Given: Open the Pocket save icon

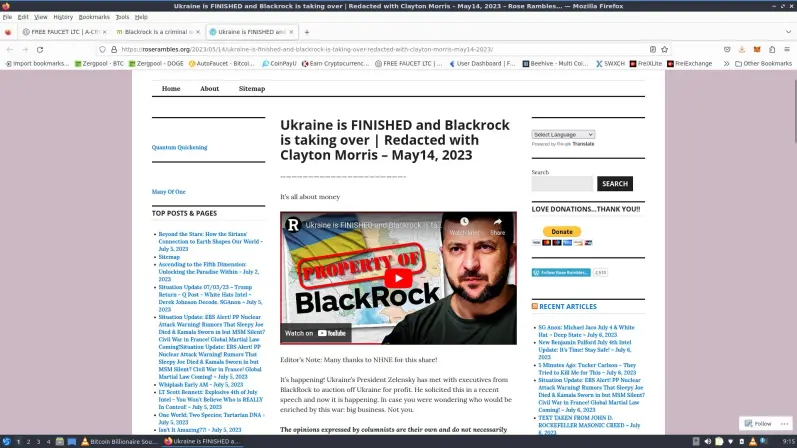Looking at the screenshot, I should tap(727, 49).
